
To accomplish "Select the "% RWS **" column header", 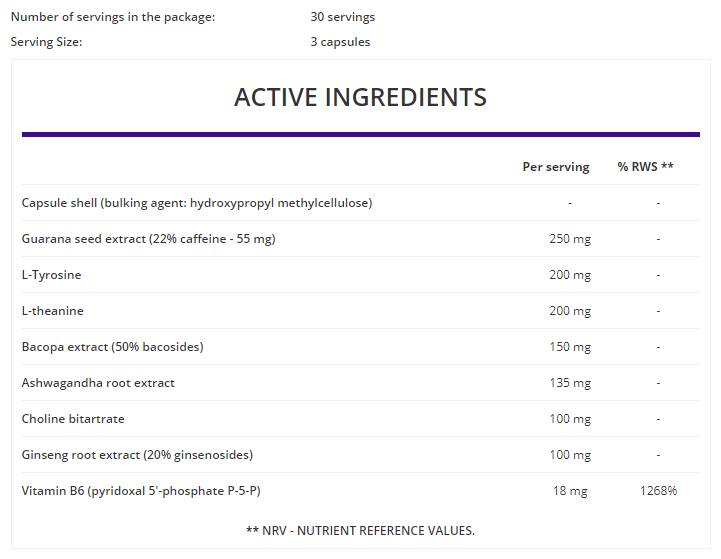I will tap(645, 167).
